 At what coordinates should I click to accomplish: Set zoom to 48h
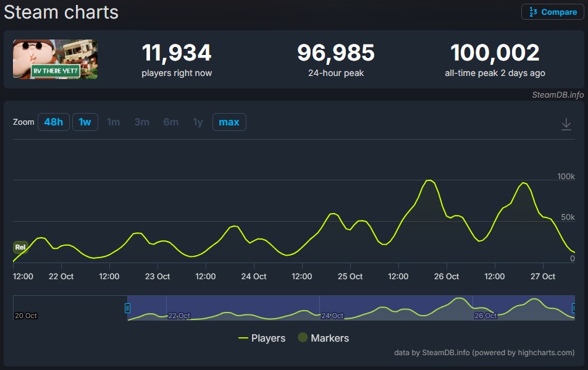coord(54,122)
